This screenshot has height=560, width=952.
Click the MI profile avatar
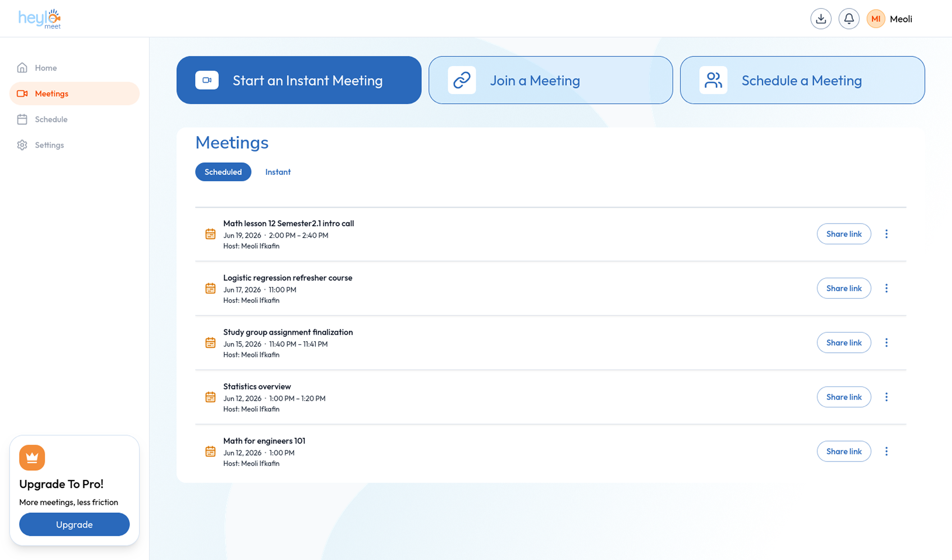pyautogui.click(x=876, y=19)
